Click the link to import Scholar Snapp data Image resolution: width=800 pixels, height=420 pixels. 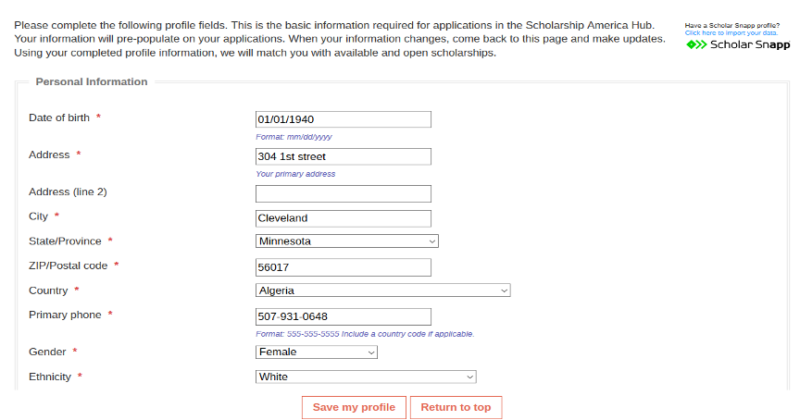[x=731, y=33]
